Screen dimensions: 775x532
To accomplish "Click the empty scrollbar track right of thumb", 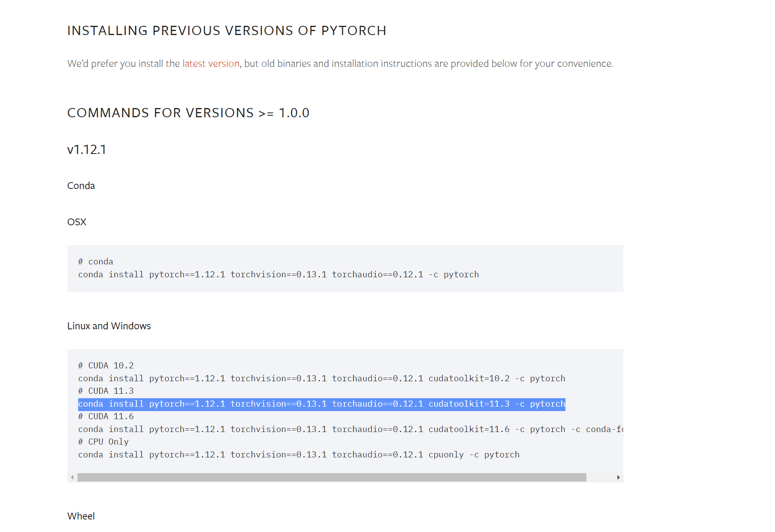I will [x=600, y=477].
